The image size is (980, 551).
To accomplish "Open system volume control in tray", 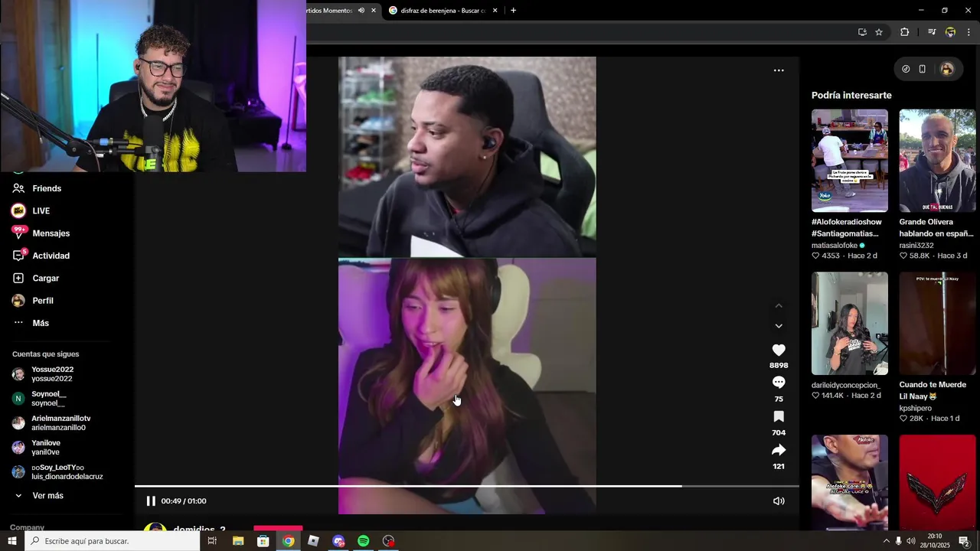I will (x=911, y=541).
